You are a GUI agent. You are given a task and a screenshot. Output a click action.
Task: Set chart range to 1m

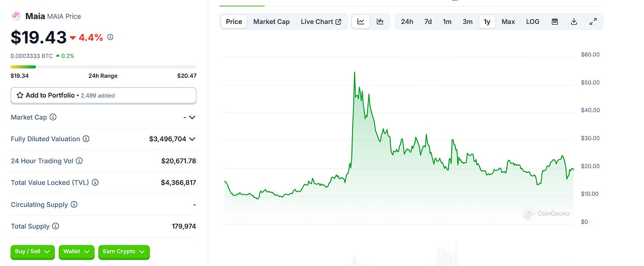tap(447, 21)
